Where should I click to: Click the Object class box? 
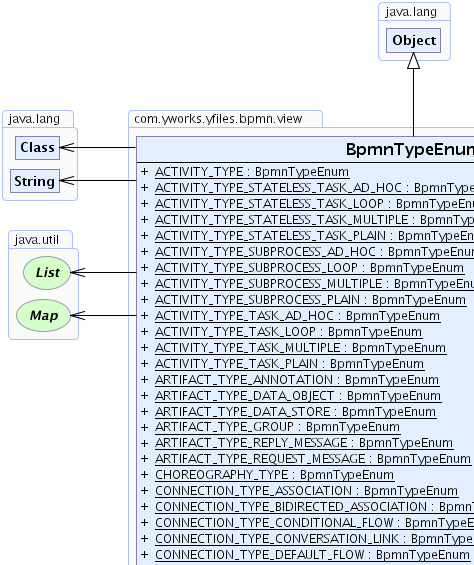point(413,40)
